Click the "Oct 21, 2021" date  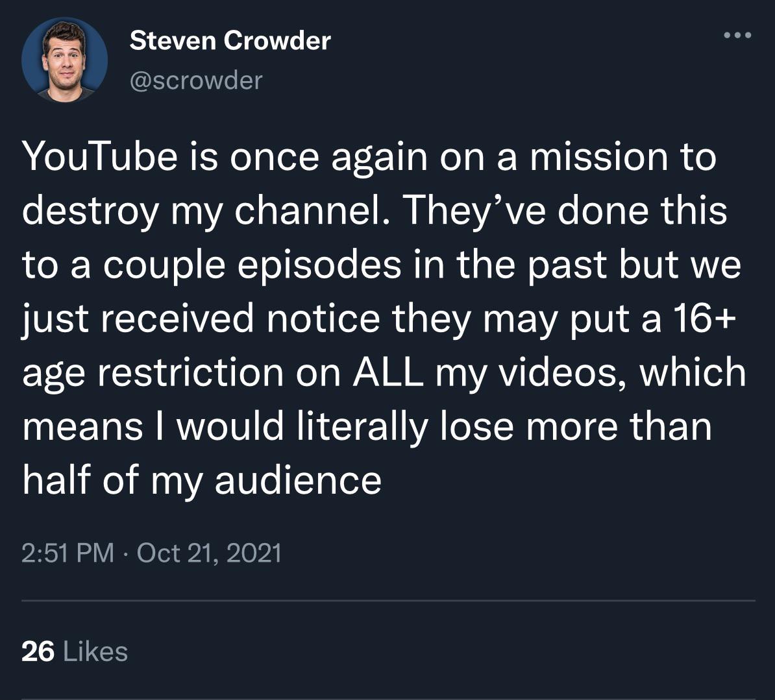point(210,553)
